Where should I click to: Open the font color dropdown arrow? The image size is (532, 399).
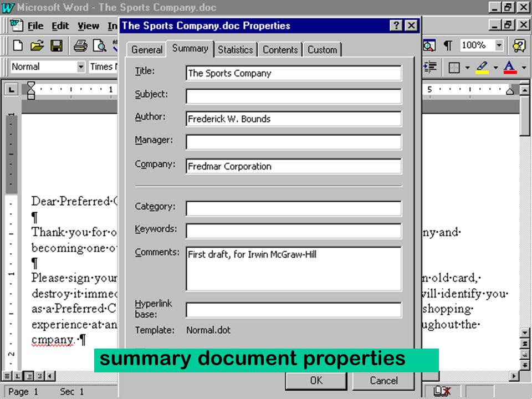[524, 68]
